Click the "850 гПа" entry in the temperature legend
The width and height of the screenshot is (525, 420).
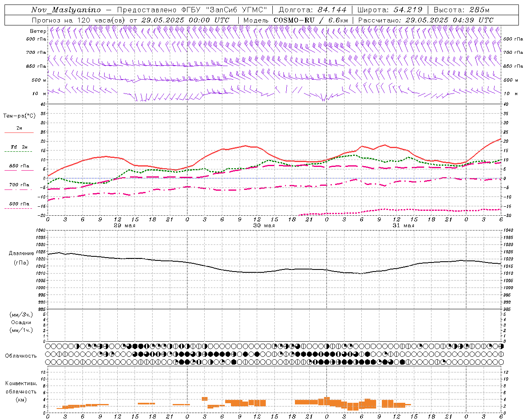[x=19, y=166]
